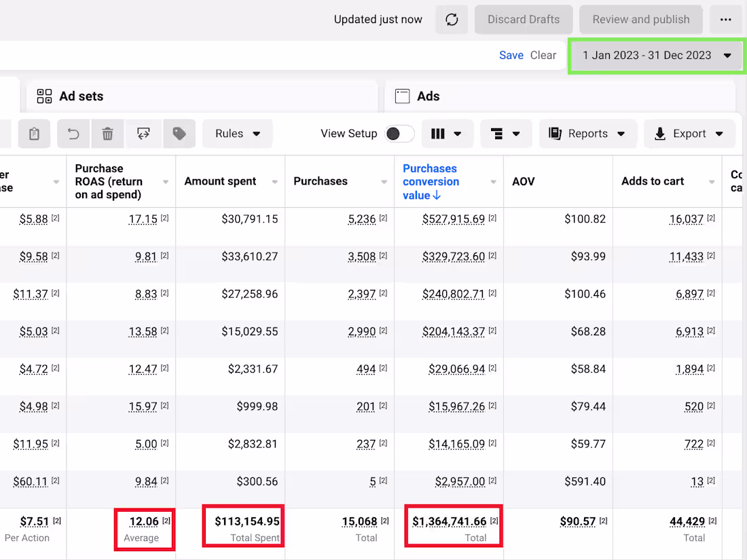
Task: Click the Save link
Action: coord(511,55)
